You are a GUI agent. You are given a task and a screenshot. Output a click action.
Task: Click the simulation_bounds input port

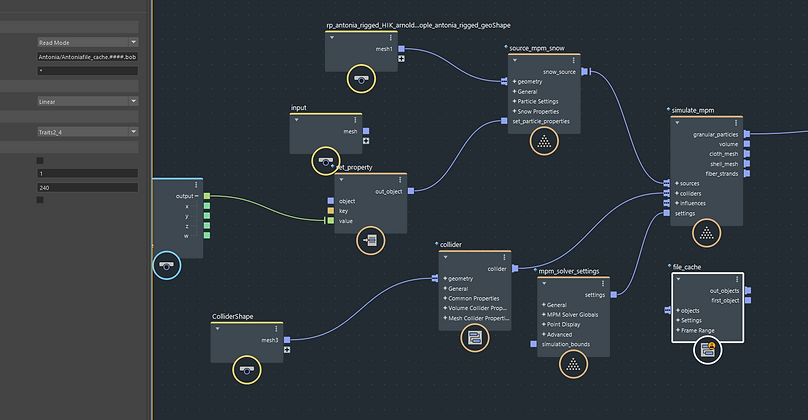[533, 344]
